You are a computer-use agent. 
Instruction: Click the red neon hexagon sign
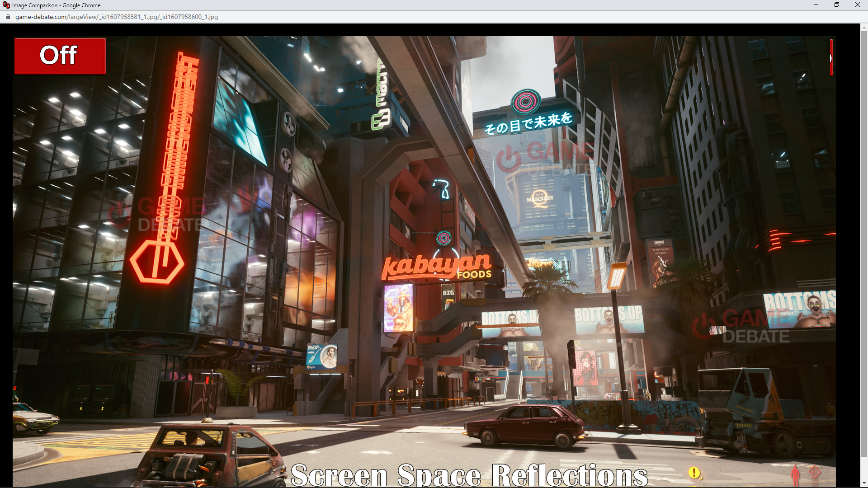click(x=157, y=261)
